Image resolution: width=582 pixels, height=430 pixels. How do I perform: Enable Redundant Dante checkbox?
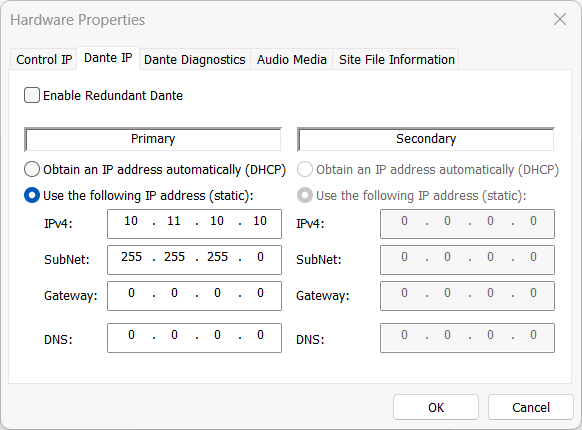pos(32,95)
